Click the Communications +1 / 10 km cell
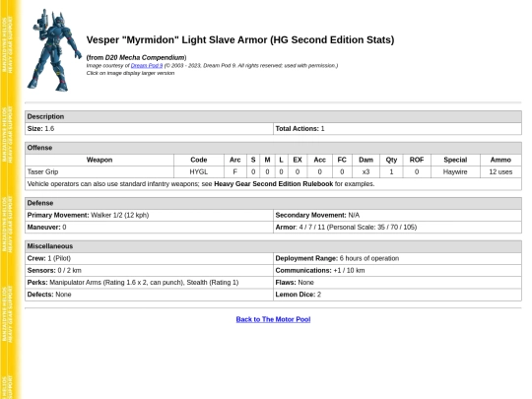Screen dimensions: 532x399 397,270
